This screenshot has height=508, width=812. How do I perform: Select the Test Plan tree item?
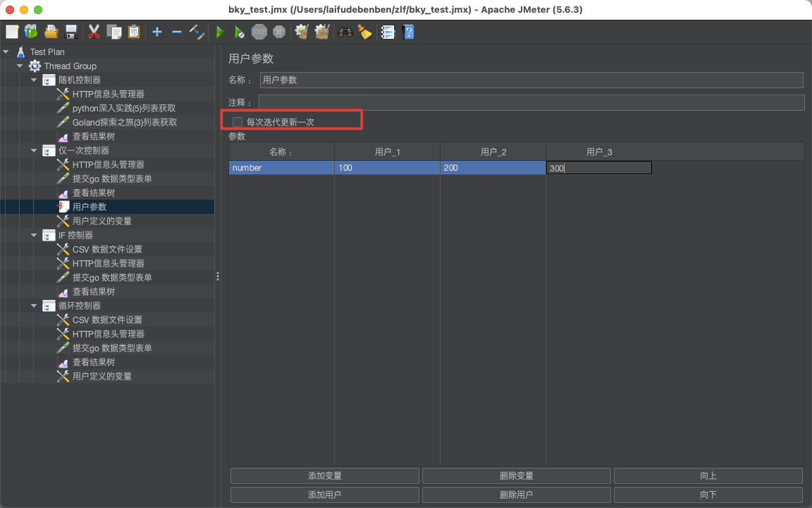pos(47,52)
